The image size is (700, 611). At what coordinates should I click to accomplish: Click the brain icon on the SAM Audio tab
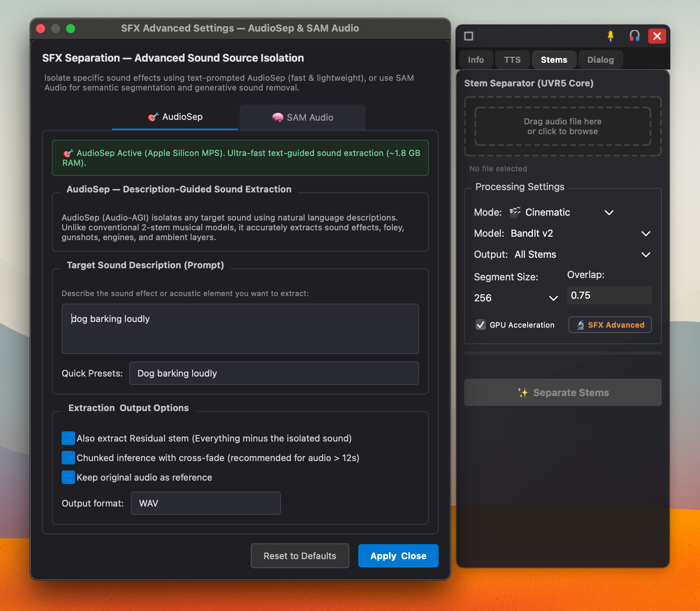278,118
